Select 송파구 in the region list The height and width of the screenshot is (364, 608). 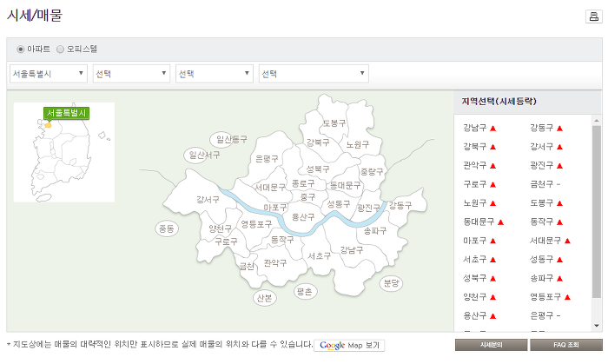tap(542, 278)
